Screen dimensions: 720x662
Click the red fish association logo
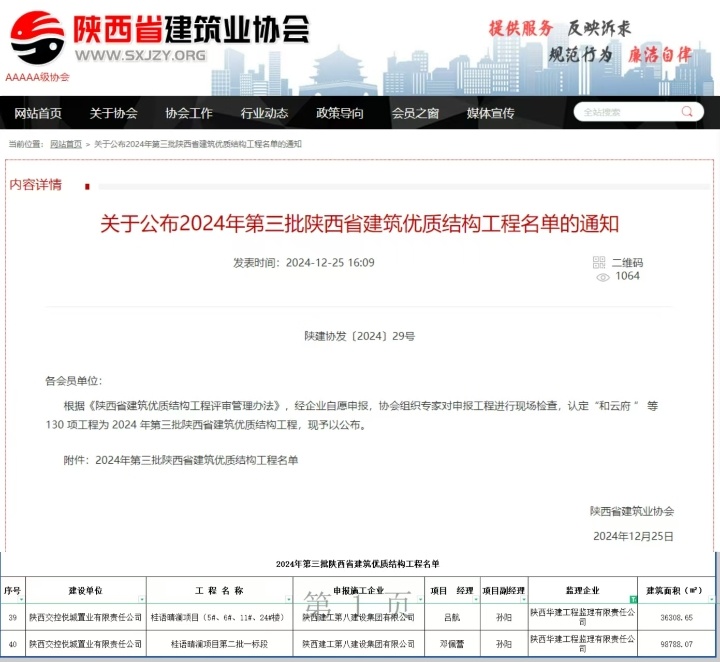(x=37, y=36)
